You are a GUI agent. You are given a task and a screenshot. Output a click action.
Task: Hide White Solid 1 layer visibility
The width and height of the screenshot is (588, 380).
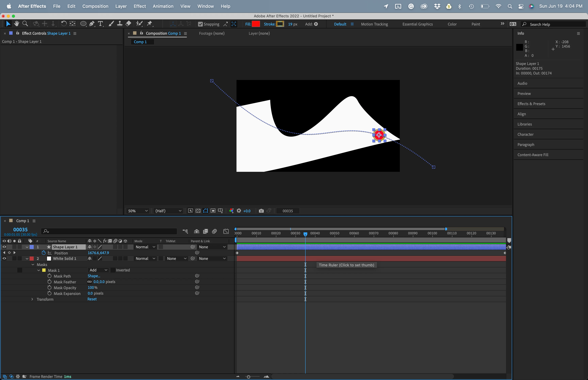pos(4,258)
